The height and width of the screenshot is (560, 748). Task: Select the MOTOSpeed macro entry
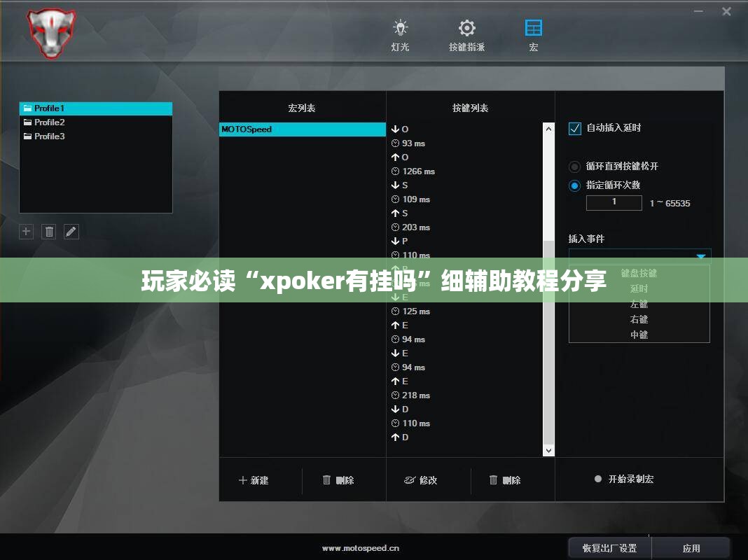[x=303, y=129]
